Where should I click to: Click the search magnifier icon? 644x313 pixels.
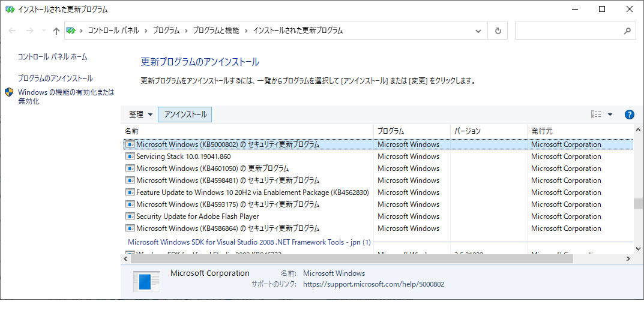click(627, 31)
